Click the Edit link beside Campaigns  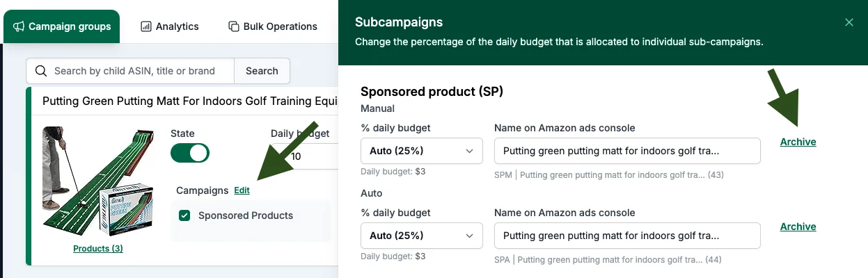[x=242, y=190]
